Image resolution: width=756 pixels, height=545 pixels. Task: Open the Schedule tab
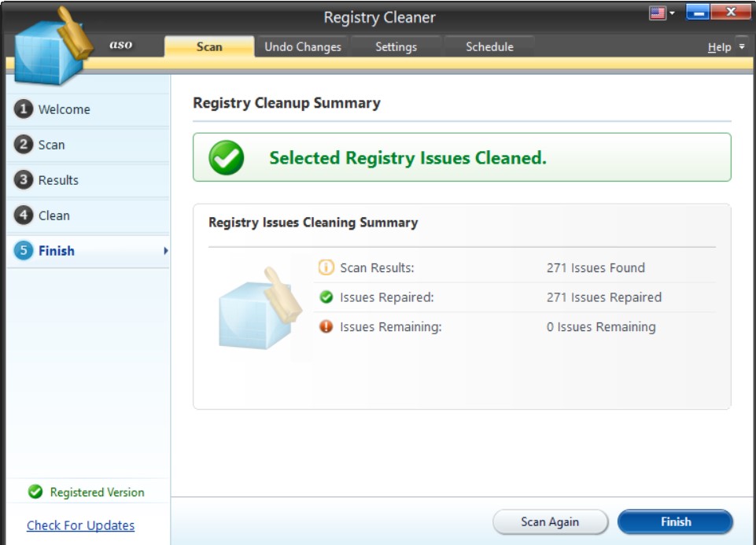click(x=489, y=46)
